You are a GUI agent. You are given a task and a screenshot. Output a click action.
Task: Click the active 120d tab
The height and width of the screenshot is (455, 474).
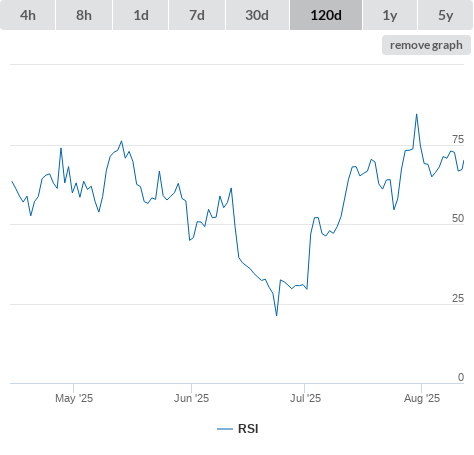pyautogui.click(x=326, y=15)
